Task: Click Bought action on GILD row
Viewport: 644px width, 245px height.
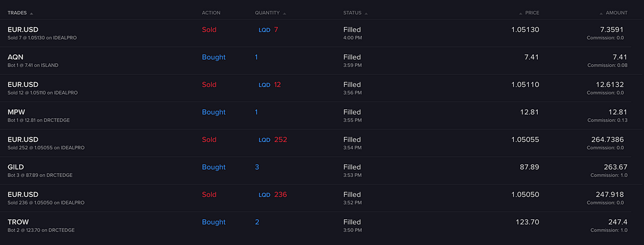Action: [x=214, y=167]
